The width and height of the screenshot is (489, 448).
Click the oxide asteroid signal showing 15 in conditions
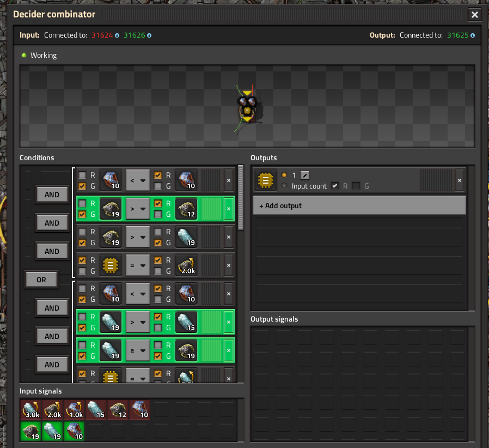186,322
